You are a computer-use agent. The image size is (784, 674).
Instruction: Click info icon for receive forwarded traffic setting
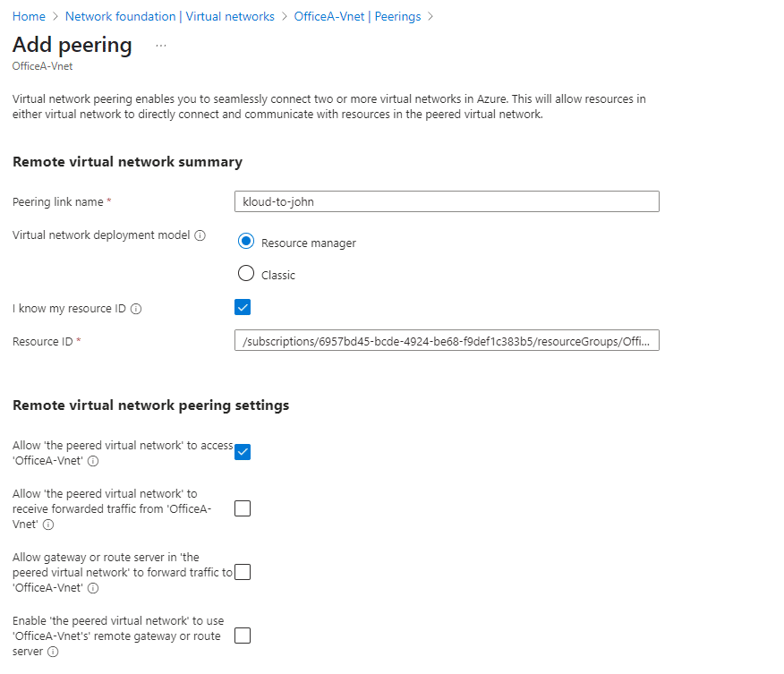pyautogui.click(x=48, y=525)
